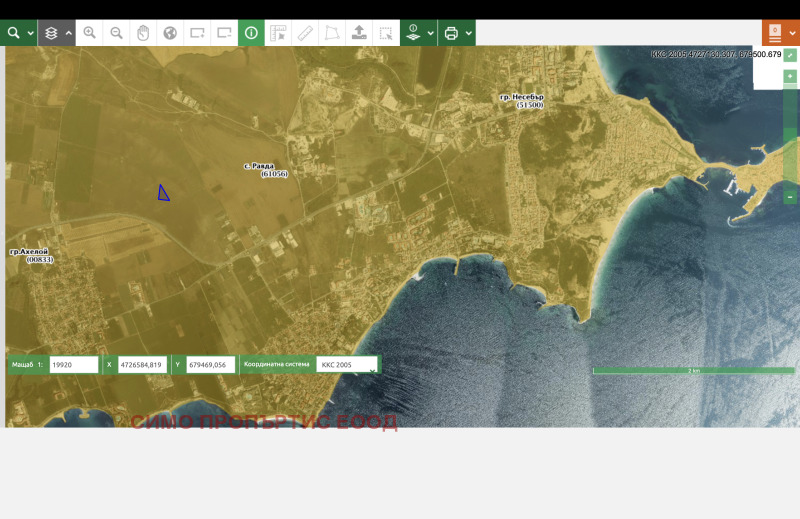The width and height of the screenshot is (800, 519).
Task: Click the minus zoom out map button
Action: click(x=790, y=197)
